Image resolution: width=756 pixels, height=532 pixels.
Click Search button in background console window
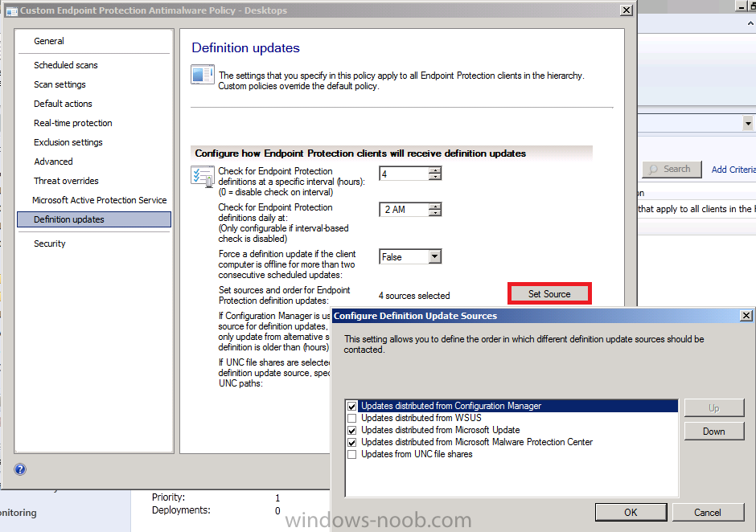[x=672, y=169]
